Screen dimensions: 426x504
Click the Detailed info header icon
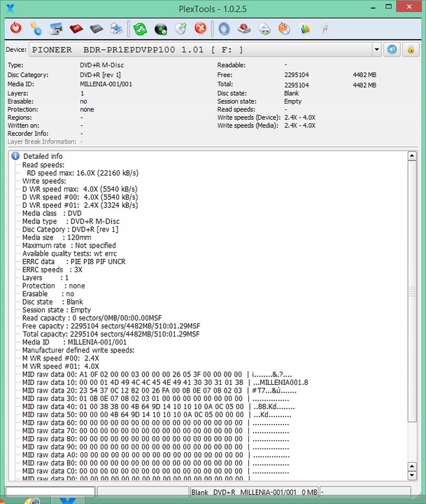15,156
